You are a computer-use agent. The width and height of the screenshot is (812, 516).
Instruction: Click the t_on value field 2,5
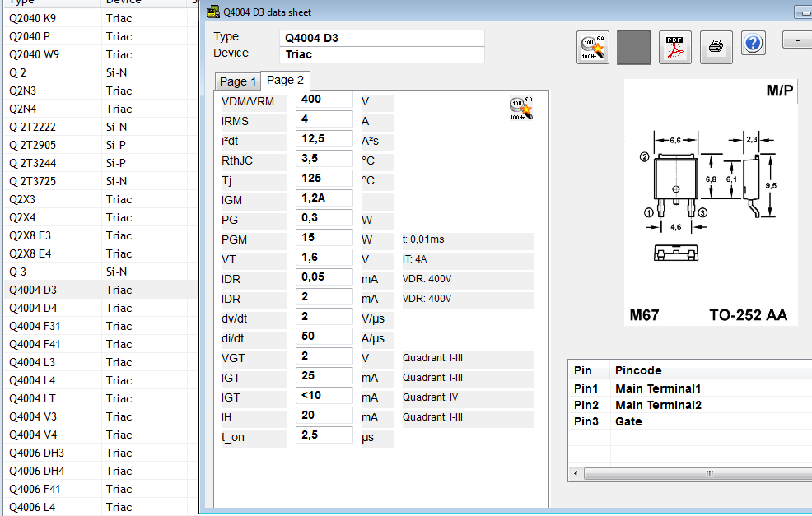pos(324,435)
